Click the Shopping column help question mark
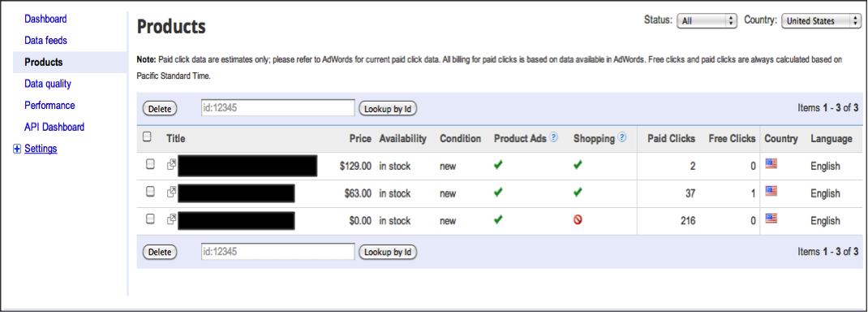Screen dimensions: 868x312 pyautogui.click(x=622, y=137)
